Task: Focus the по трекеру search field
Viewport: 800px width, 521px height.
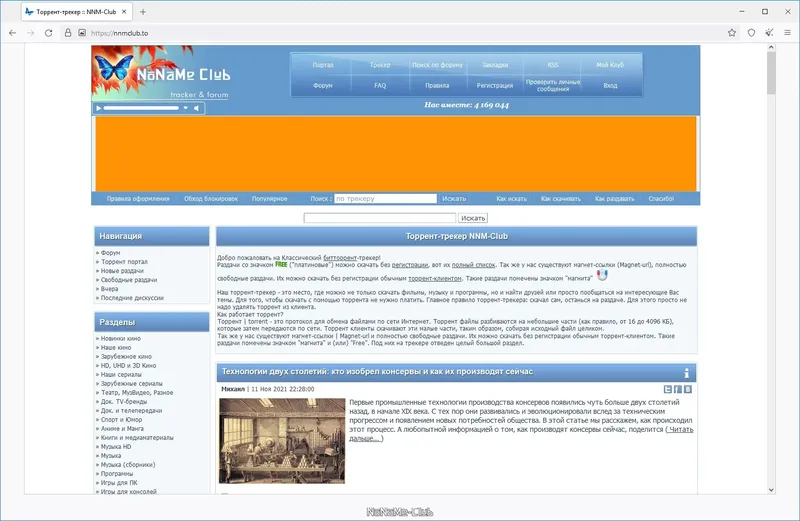Action: pyautogui.click(x=386, y=199)
